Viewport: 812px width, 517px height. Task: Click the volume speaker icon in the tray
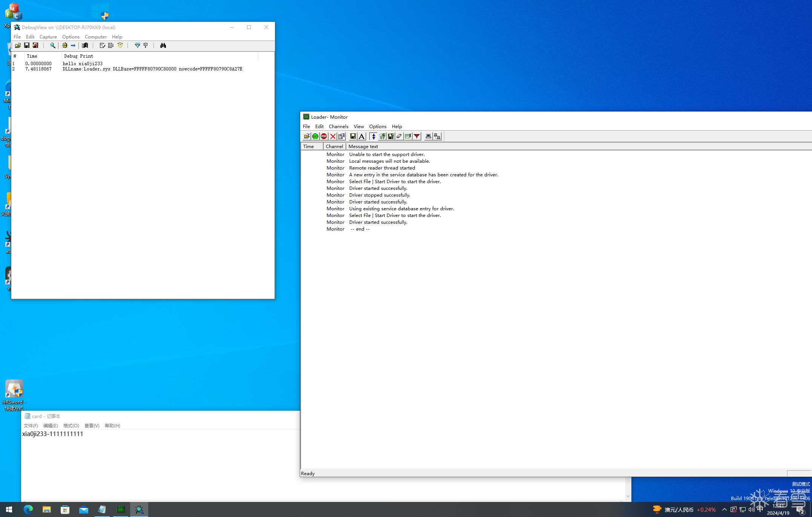(751, 509)
